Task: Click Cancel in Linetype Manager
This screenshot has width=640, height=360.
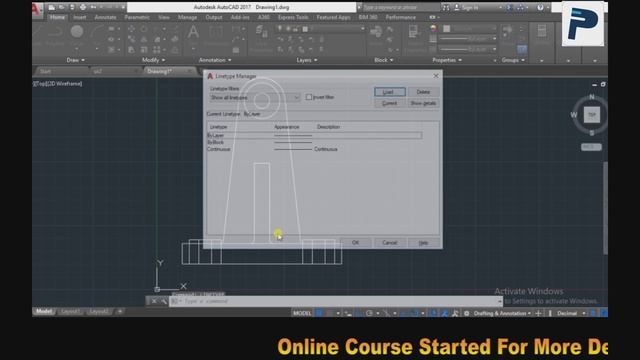Action: click(390, 242)
